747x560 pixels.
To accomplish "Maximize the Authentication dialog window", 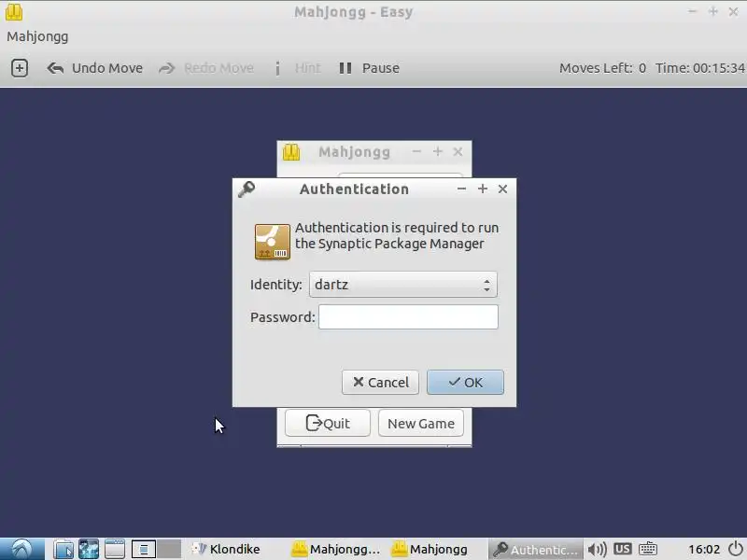I will (482, 189).
